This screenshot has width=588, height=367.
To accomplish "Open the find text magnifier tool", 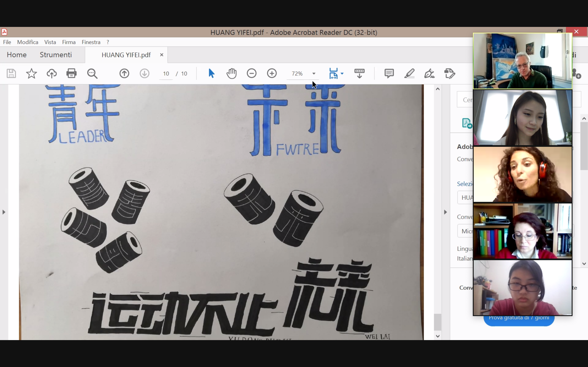I will (92, 73).
